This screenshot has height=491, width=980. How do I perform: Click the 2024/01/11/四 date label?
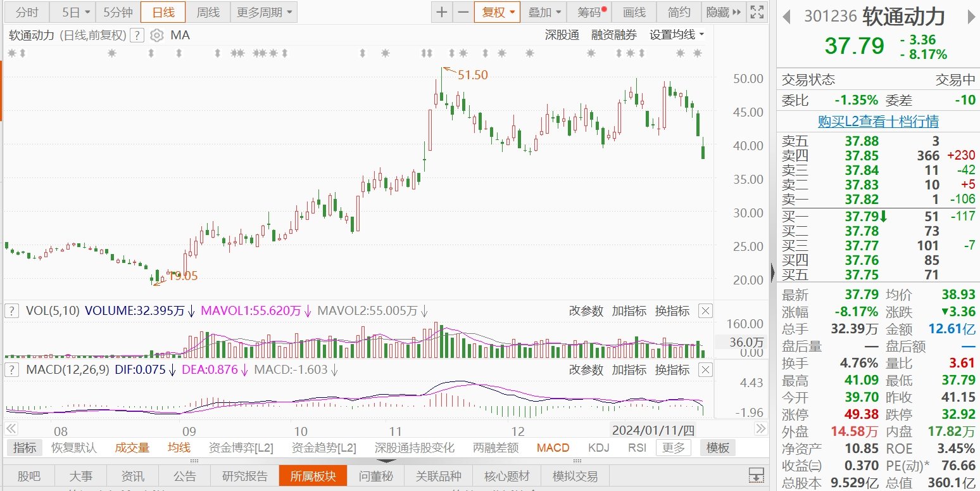point(653,431)
